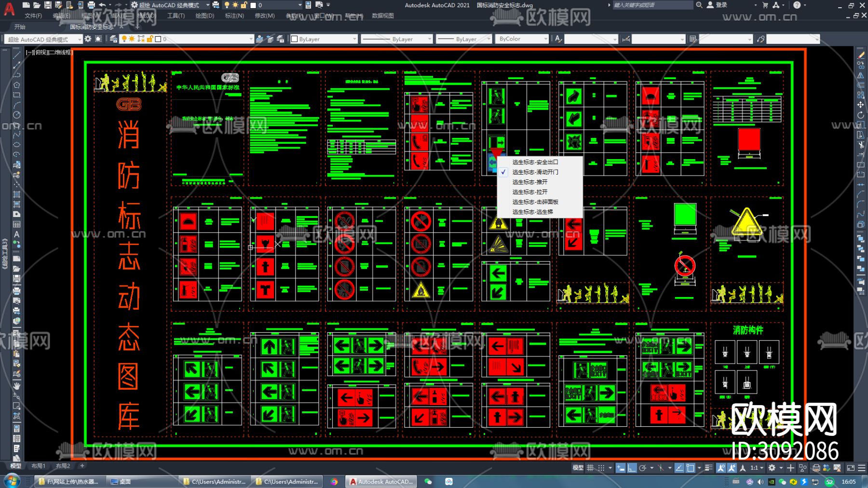The image size is (868, 488).
Task: Open the 修改(M) menu
Action: tap(265, 16)
